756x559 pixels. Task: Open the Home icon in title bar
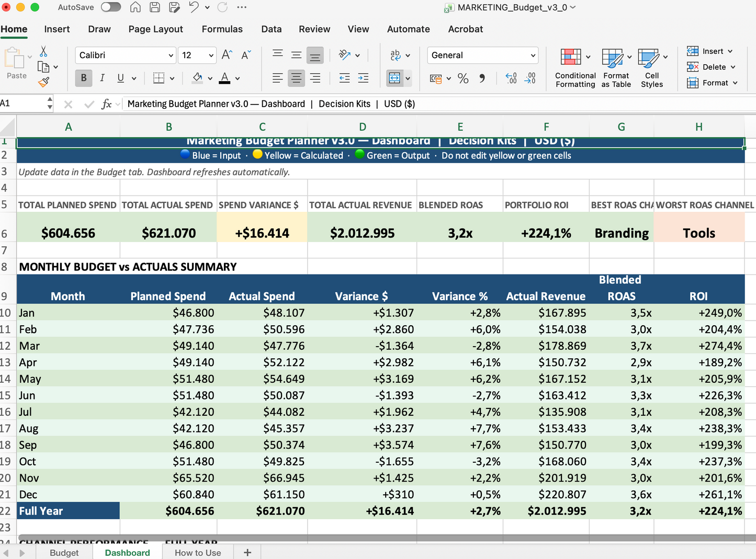click(x=136, y=7)
